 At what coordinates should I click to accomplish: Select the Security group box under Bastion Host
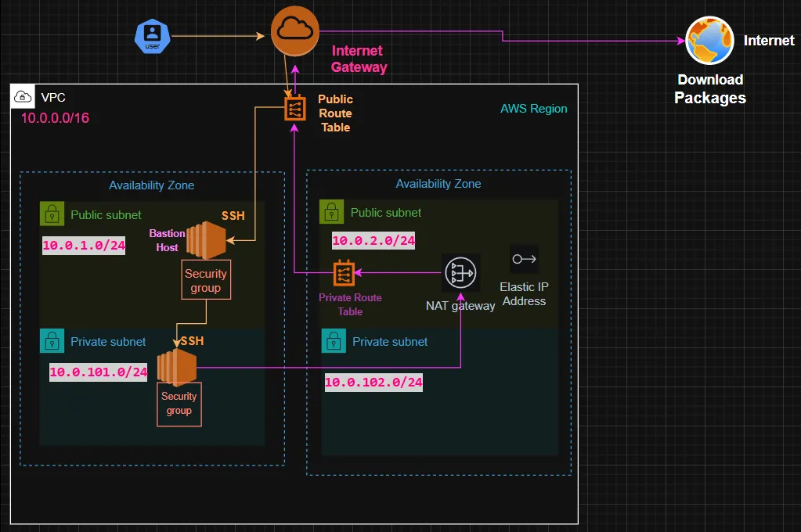[206, 279]
